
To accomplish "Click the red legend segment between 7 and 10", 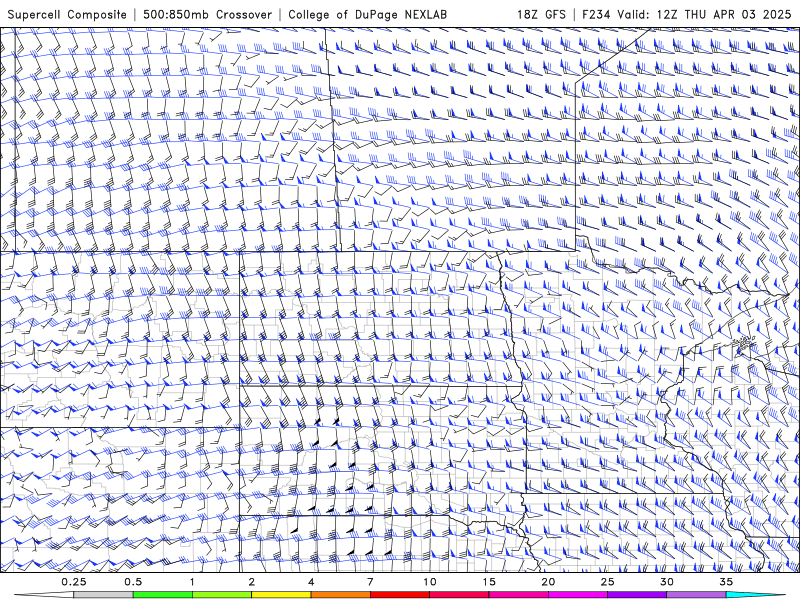I will point(399,595).
